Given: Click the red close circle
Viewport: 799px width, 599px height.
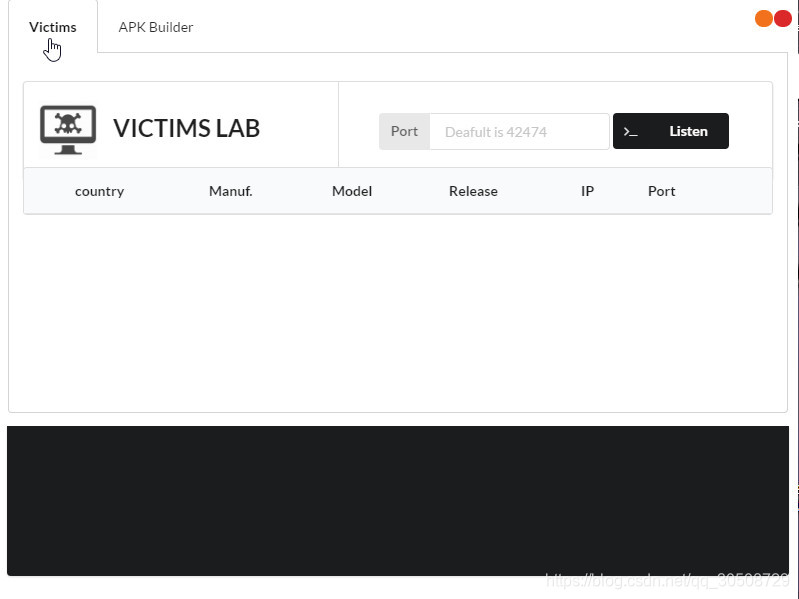Looking at the screenshot, I should (x=783, y=18).
